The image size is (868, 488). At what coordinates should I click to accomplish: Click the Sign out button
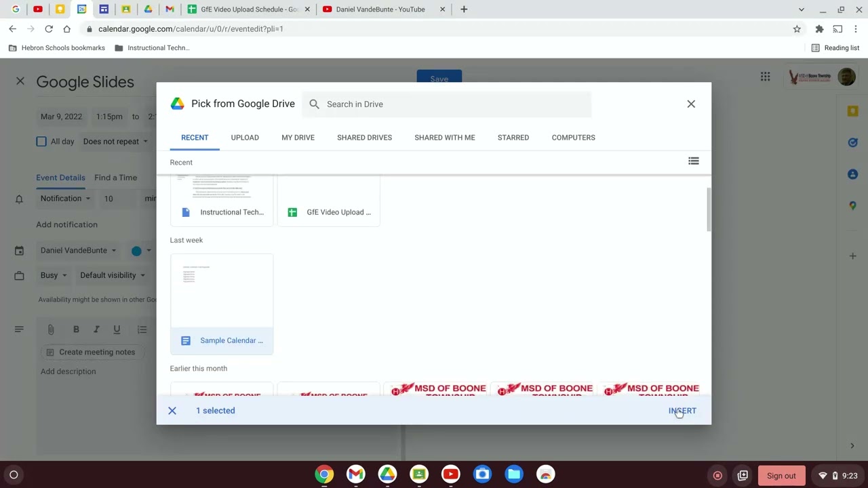click(x=781, y=476)
